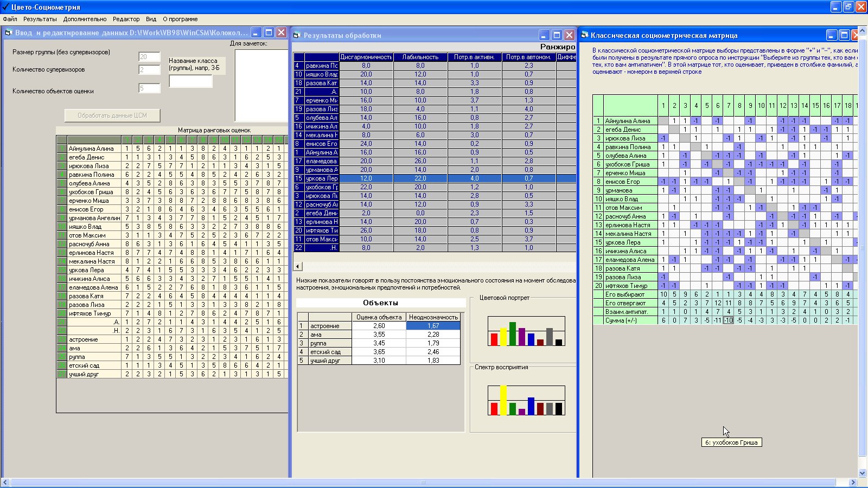Click the evaluation objects count field
This screenshot has width=868, height=488.
coord(149,88)
